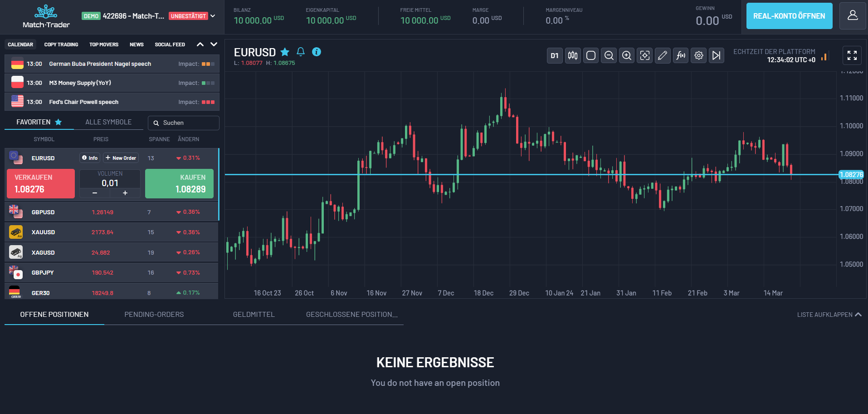Screen dimensions: 868x414
Task: Open the Offene Positionen tab
Action: (54, 315)
